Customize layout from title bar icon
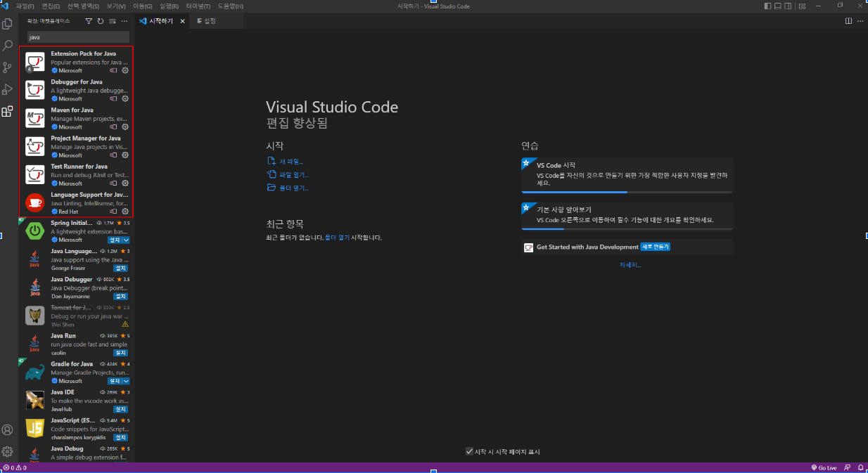This screenshot has height=473, width=868. pos(800,6)
